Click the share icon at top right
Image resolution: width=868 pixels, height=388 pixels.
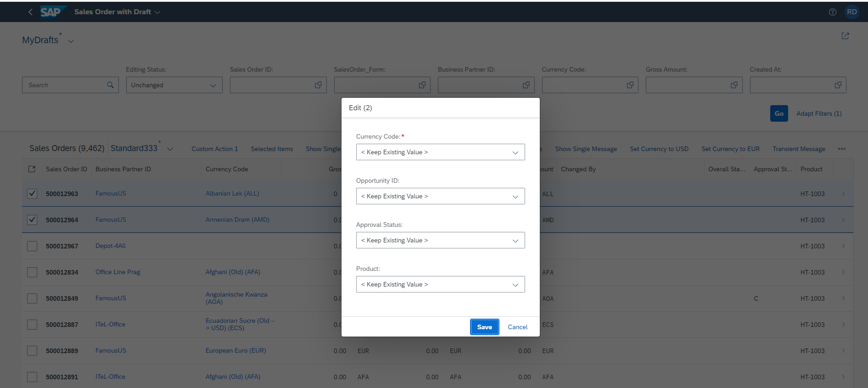click(845, 36)
